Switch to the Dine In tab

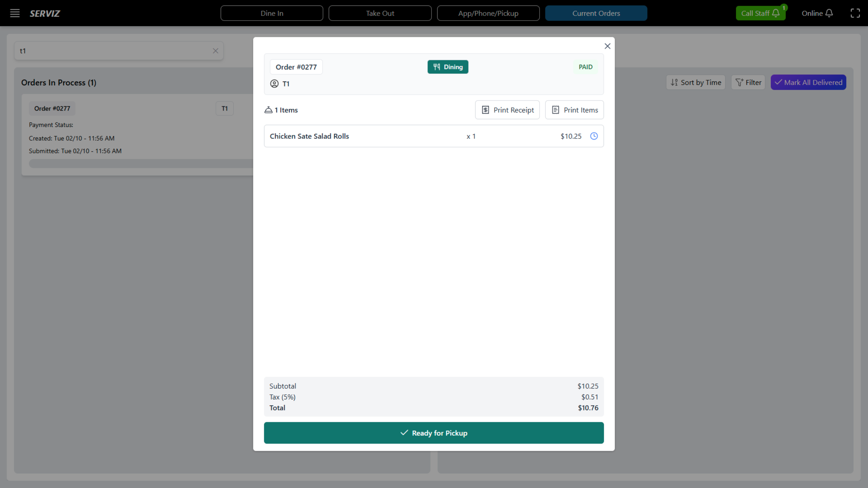(x=272, y=13)
